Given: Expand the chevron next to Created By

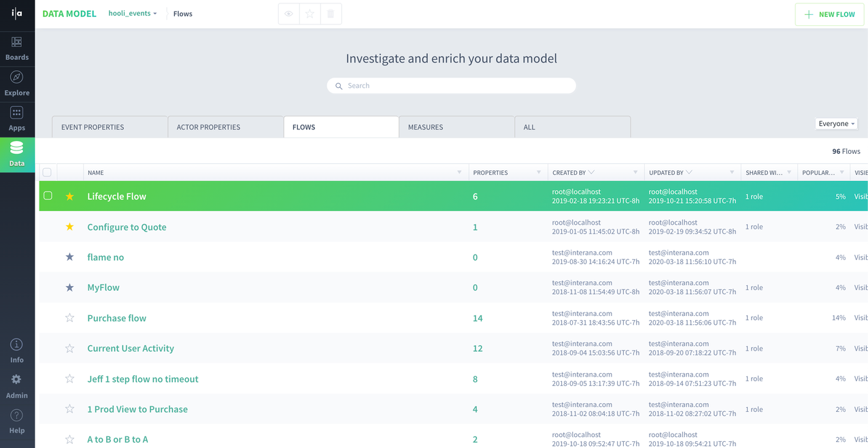Looking at the screenshot, I should point(591,172).
